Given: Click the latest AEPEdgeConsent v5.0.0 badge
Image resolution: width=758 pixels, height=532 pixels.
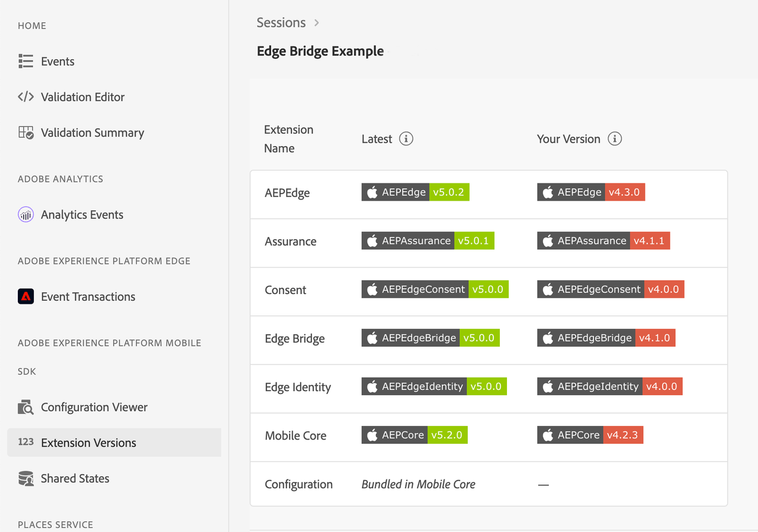Looking at the screenshot, I should coord(435,289).
